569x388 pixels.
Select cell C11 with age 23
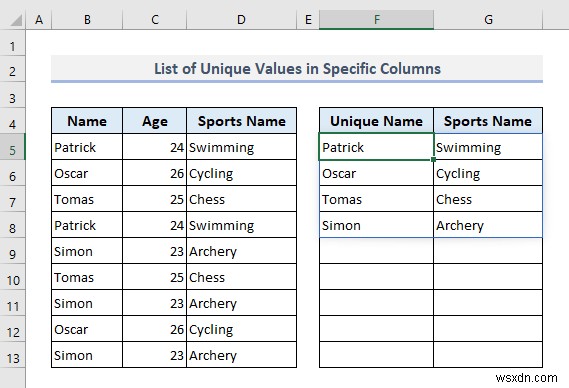point(155,303)
